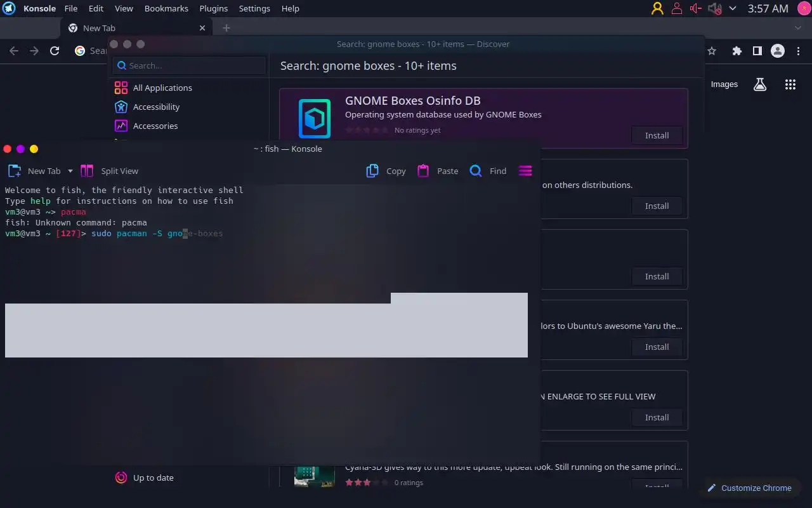The height and width of the screenshot is (508, 812).
Task: Open the Google apps grid
Action: tap(790, 84)
